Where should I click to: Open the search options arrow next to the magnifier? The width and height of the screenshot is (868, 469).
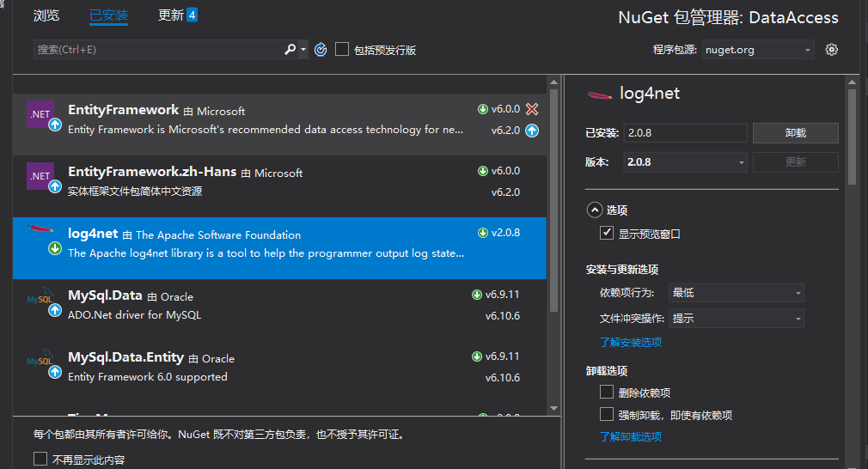coord(303,50)
